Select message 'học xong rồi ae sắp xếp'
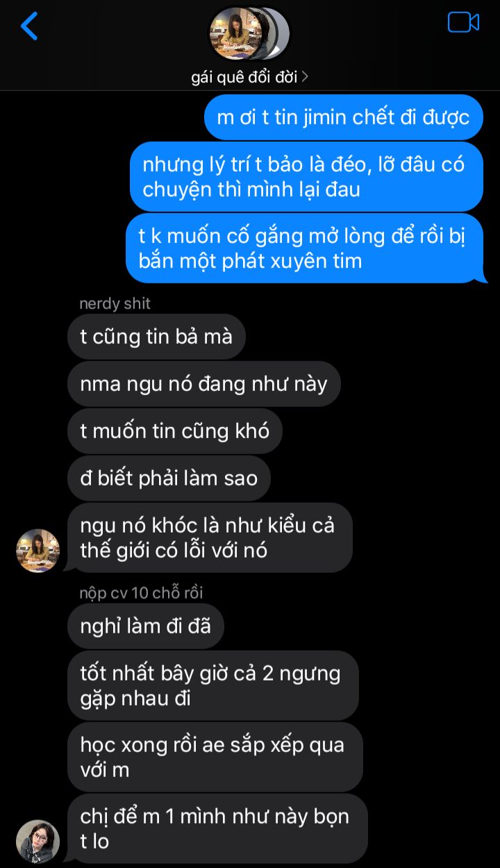Viewport: 500px width, 868px height. pos(215,757)
